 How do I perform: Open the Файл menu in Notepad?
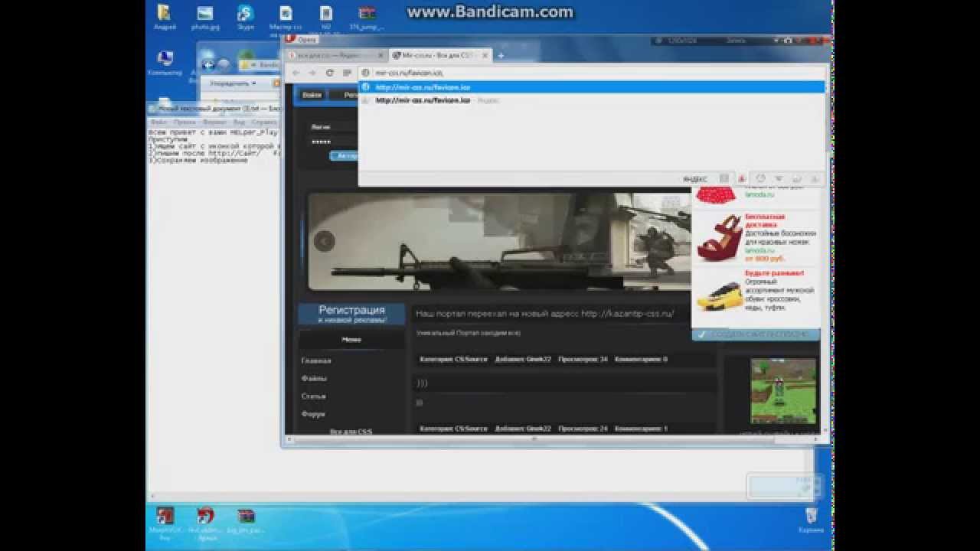(158, 122)
